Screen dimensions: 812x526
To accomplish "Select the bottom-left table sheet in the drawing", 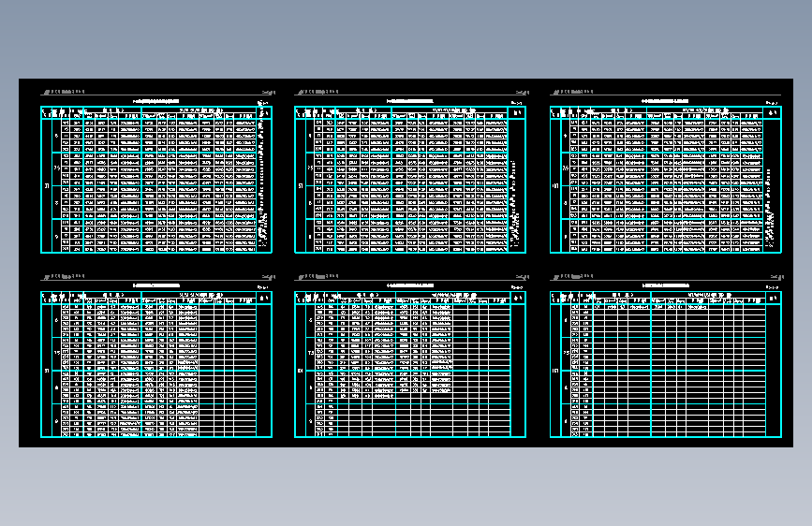I will pyautogui.click(x=156, y=364).
